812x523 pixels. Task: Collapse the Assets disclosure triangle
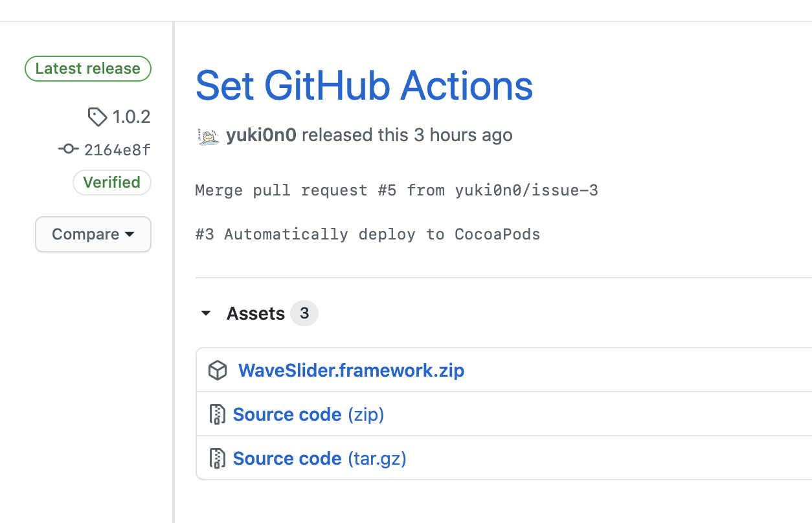tap(206, 314)
